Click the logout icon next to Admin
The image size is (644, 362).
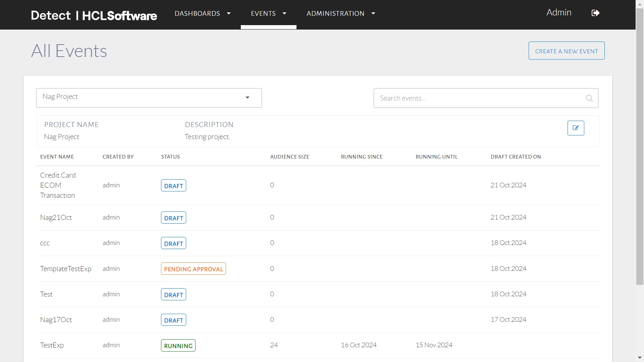click(x=595, y=13)
